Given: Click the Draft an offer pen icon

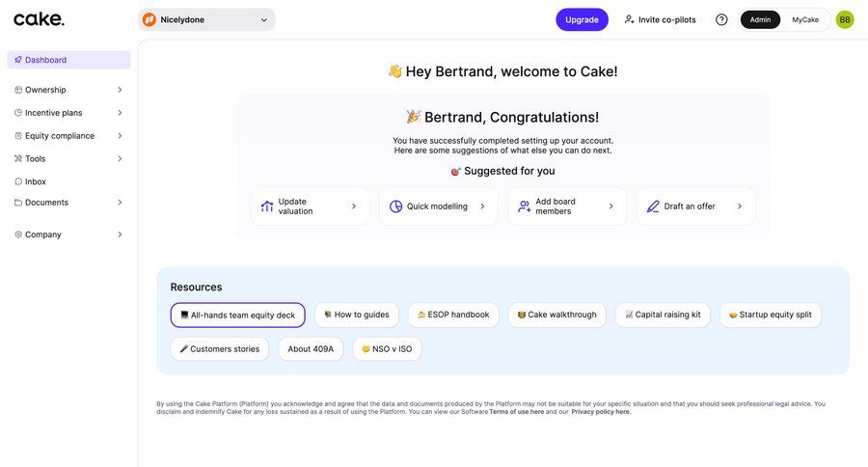Looking at the screenshot, I should pyautogui.click(x=653, y=206).
